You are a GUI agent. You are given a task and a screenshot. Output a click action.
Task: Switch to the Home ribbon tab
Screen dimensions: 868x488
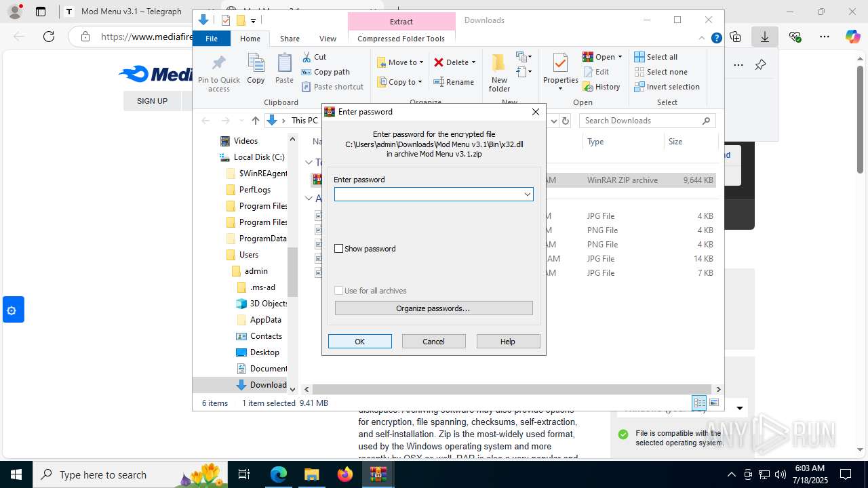point(250,39)
